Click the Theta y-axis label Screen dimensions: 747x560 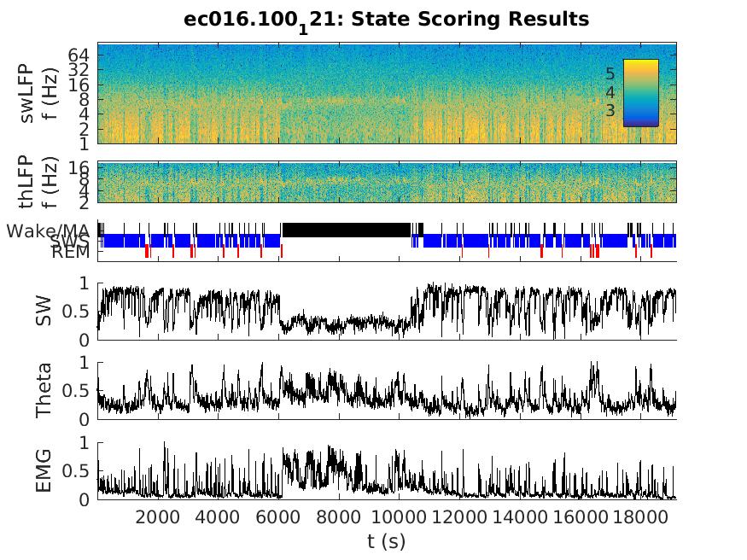pyautogui.click(x=44, y=390)
